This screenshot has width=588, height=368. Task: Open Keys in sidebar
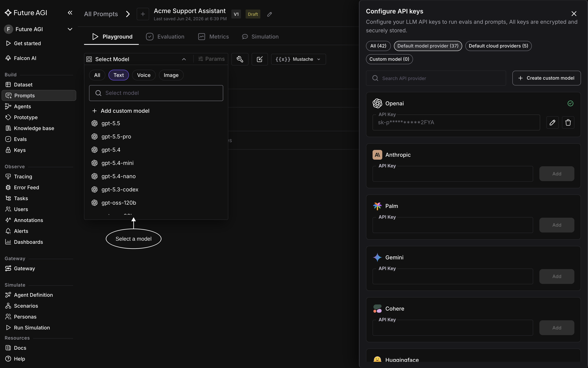point(15,150)
